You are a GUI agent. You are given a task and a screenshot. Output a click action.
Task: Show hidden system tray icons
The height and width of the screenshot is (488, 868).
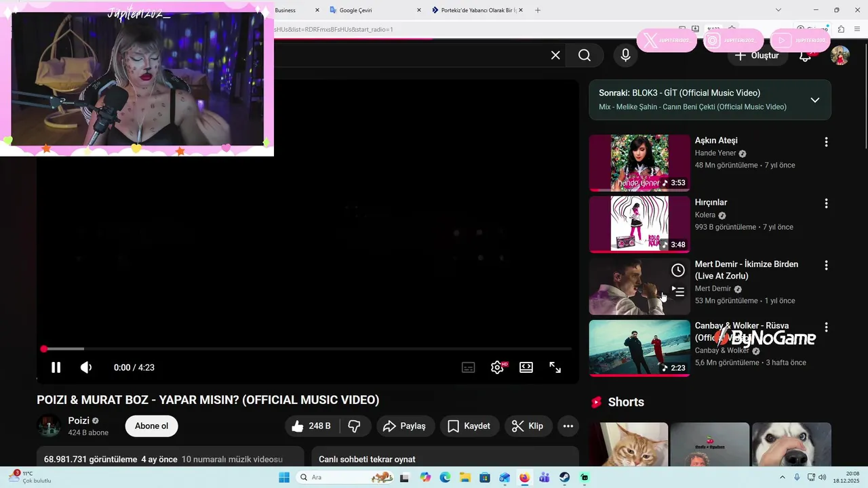pos(782,477)
